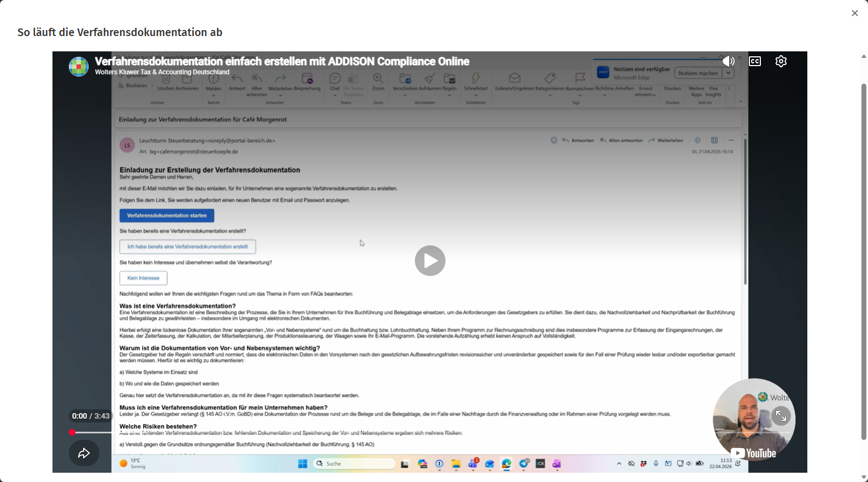Open the Wolters Kluwer channel avatar
Screen dimensions: 868x482
point(79,66)
